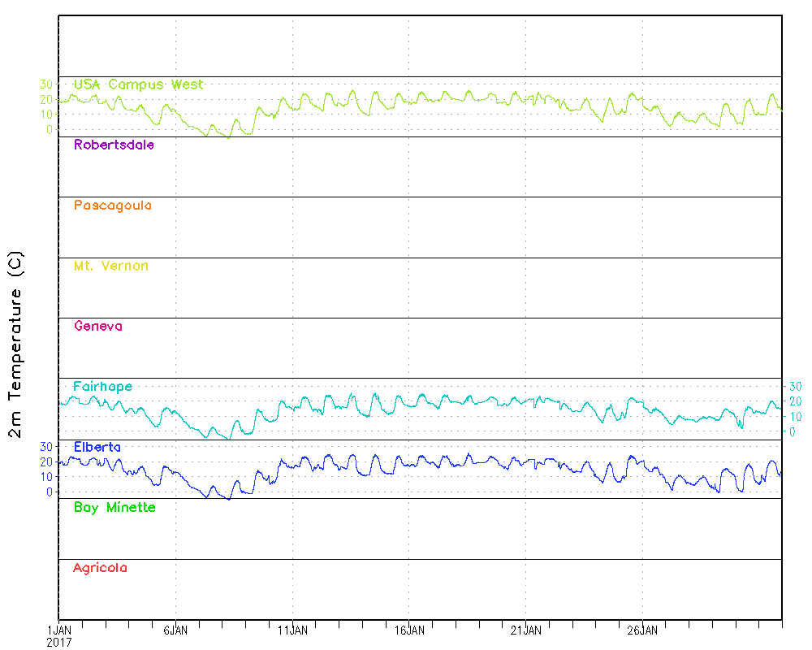Select the 21JAN date tick label
This screenshot has width=812, height=650.
(525, 630)
